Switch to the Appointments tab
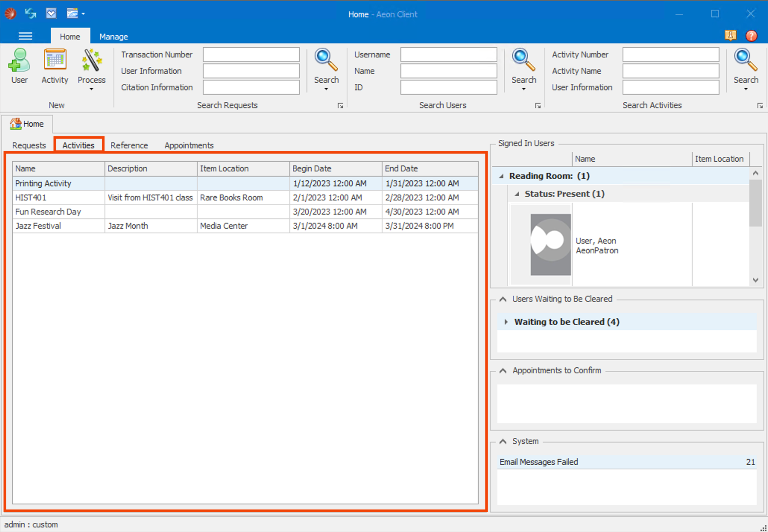Viewport: 768px width, 532px height. 189,145
